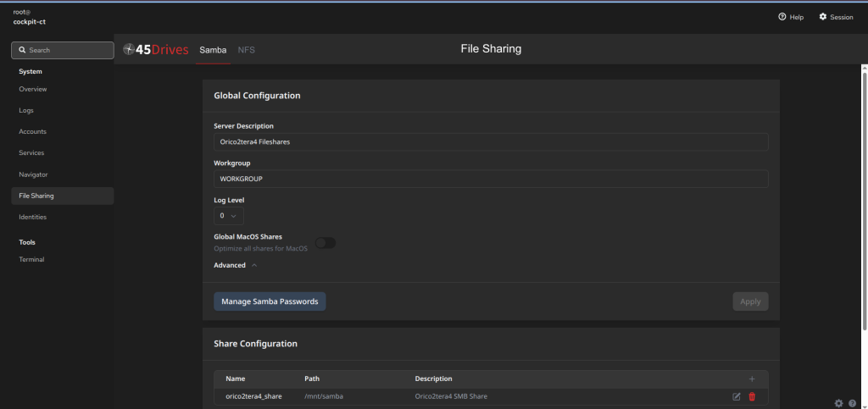Enable Global MacOS Shares toggle
Image resolution: width=868 pixels, height=409 pixels.
tap(325, 243)
